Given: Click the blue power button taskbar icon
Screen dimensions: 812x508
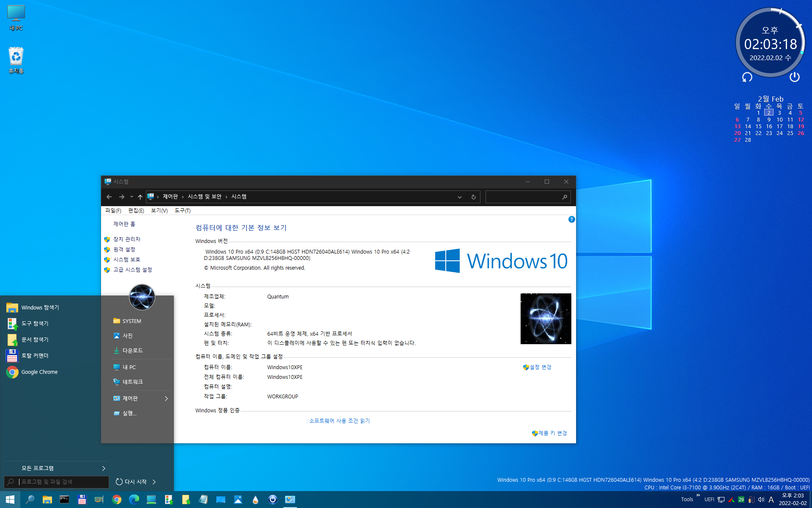Looking at the screenshot, I should tap(273, 500).
